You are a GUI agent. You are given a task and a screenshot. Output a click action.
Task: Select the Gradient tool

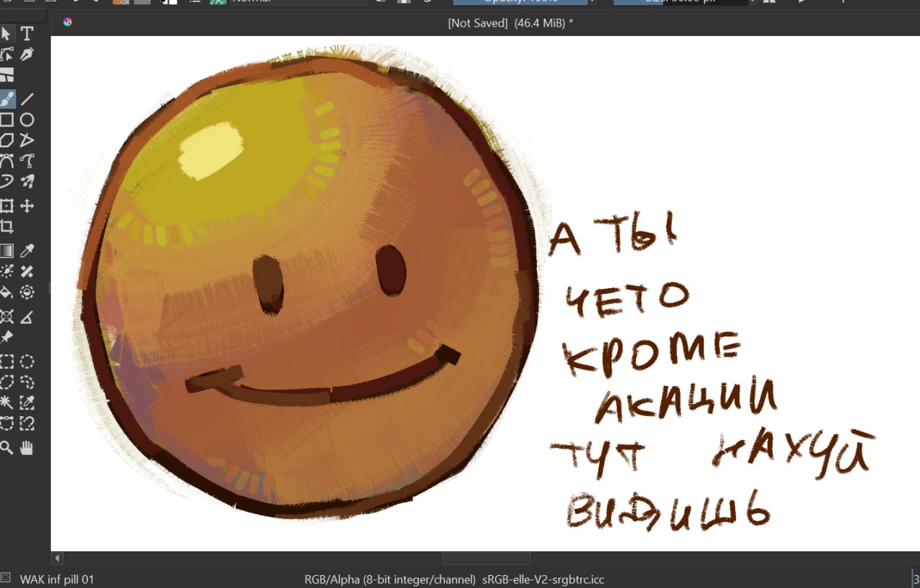point(6,251)
